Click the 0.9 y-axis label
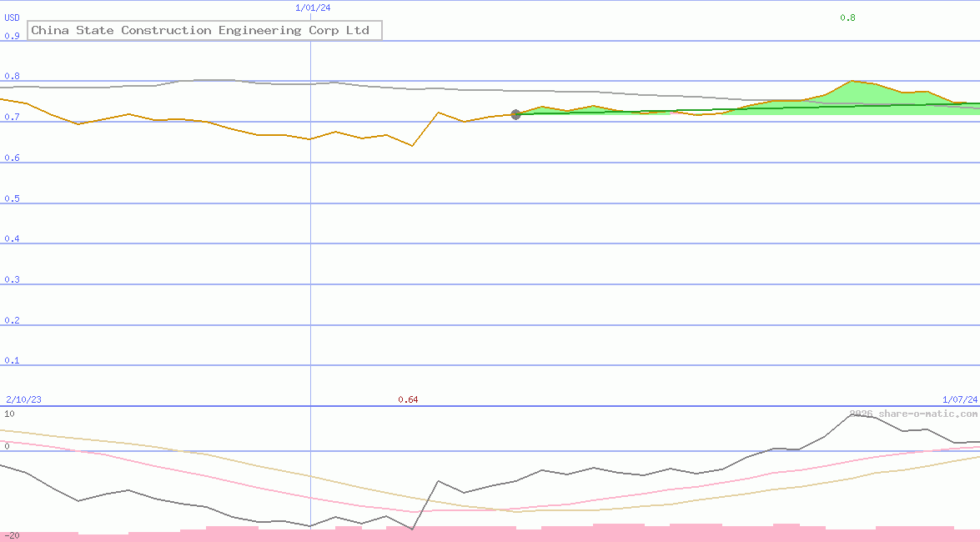 click(x=12, y=36)
